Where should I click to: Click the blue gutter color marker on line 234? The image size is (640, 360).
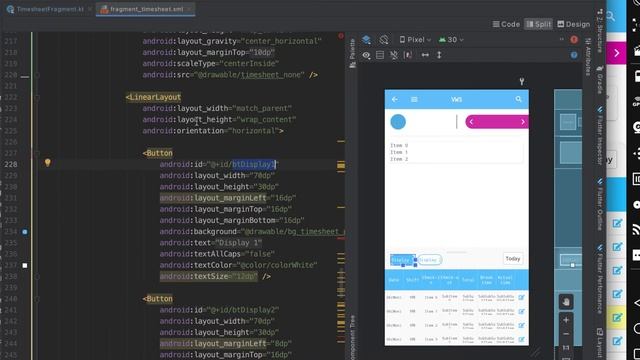pos(25,232)
